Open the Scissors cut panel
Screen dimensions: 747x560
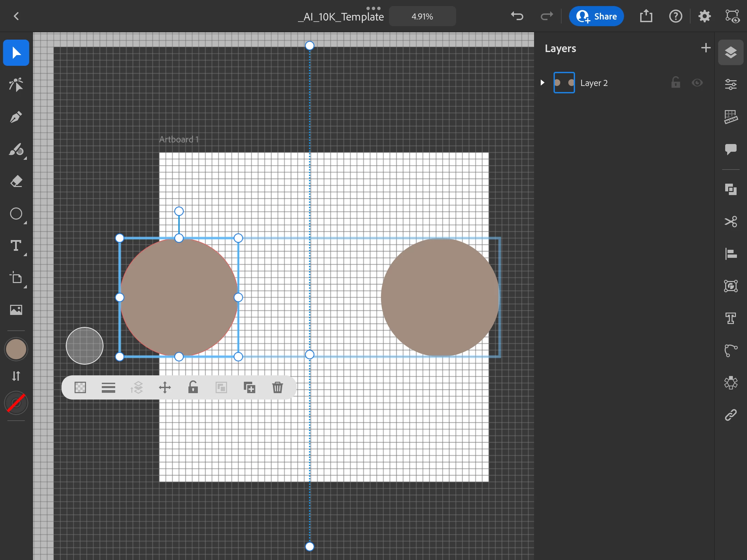click(731, 222)
